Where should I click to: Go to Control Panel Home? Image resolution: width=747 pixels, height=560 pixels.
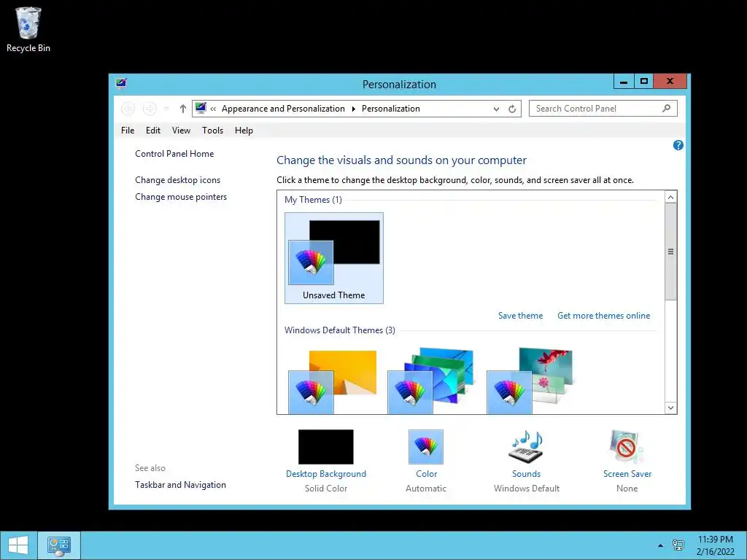174,154
